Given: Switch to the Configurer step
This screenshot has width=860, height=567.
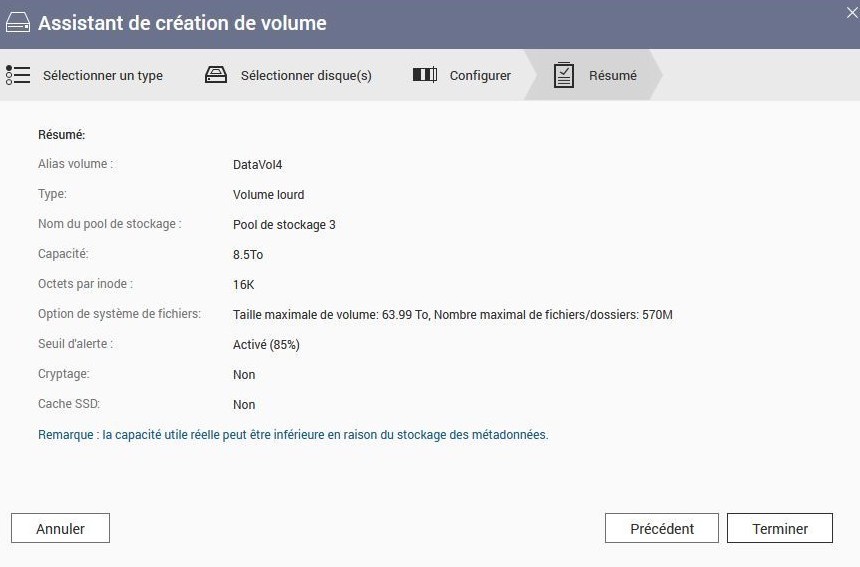Looking at the screenshot, I should tap(480, 76).
